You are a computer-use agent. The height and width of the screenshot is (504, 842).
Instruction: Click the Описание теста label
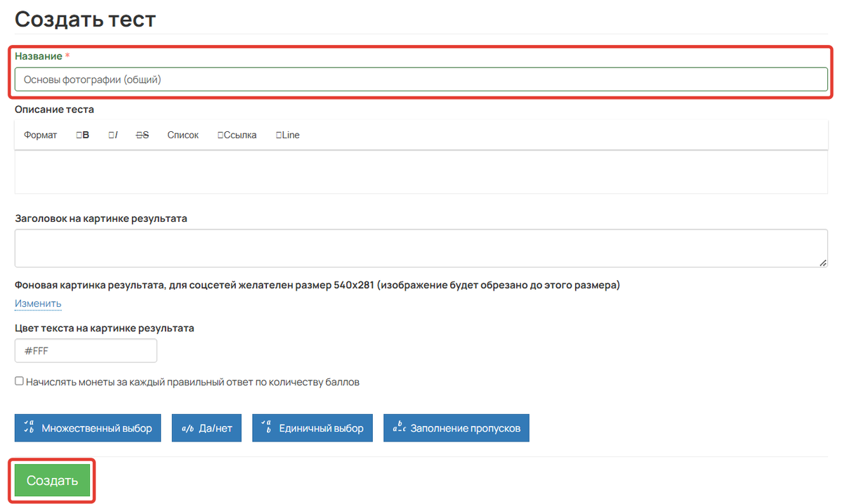[x=54, y=110]
